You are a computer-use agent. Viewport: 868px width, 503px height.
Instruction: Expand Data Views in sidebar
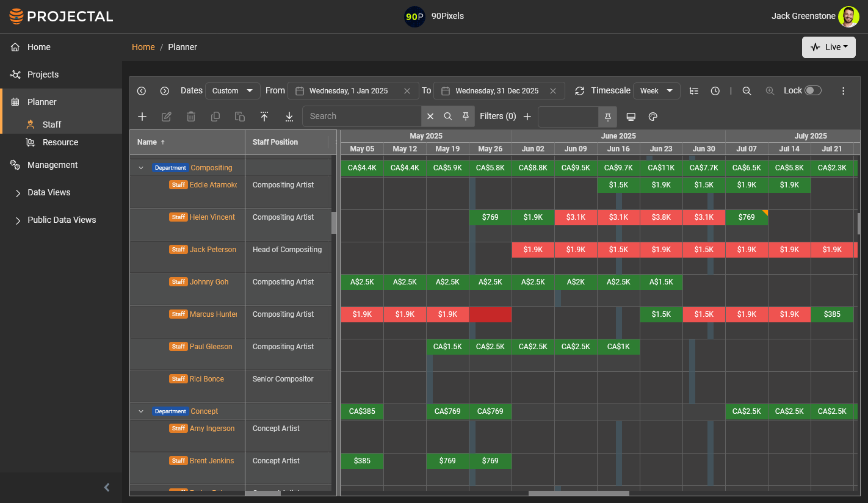pos(49,192)
